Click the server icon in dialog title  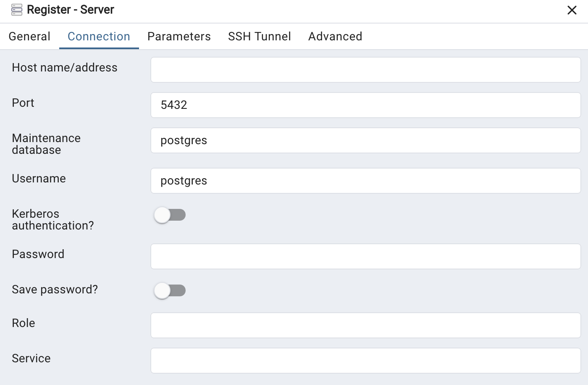tap(16, 9)
